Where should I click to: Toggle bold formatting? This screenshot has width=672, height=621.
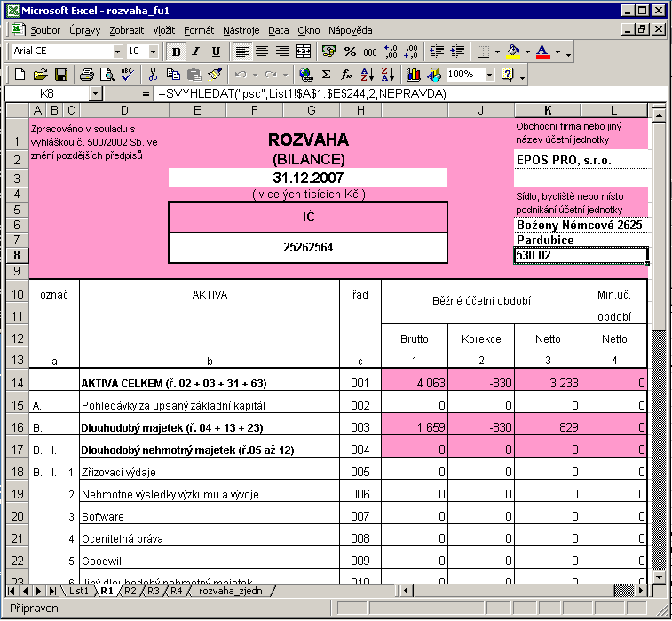[177, 52]
